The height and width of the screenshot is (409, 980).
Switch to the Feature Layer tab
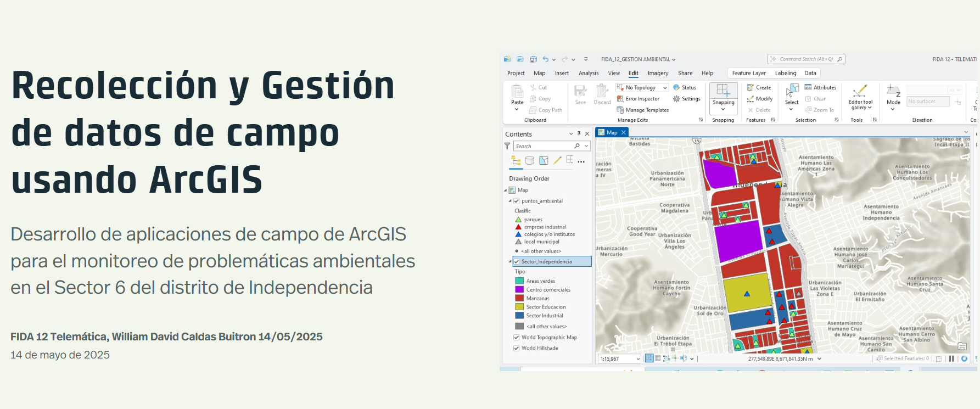[748, 73]
